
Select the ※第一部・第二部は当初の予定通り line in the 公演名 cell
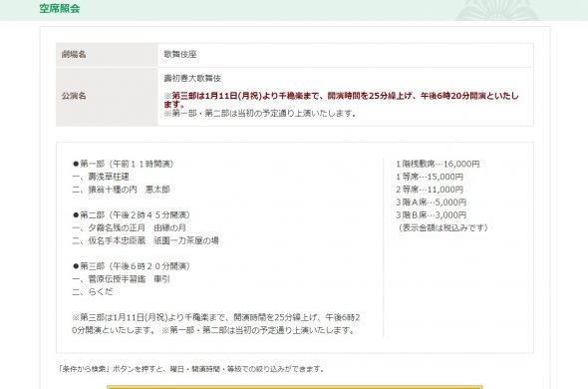click(260, 114)
